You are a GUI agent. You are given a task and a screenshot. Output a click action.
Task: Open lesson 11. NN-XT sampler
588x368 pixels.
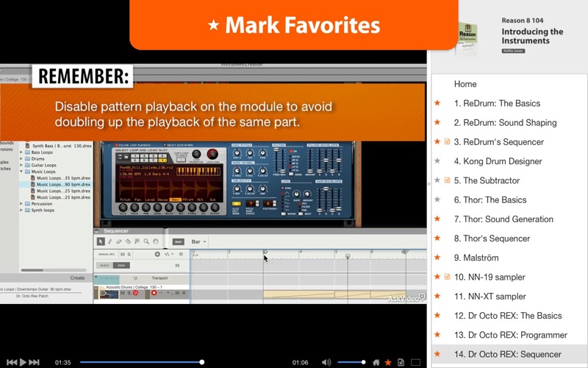(490, 296)
